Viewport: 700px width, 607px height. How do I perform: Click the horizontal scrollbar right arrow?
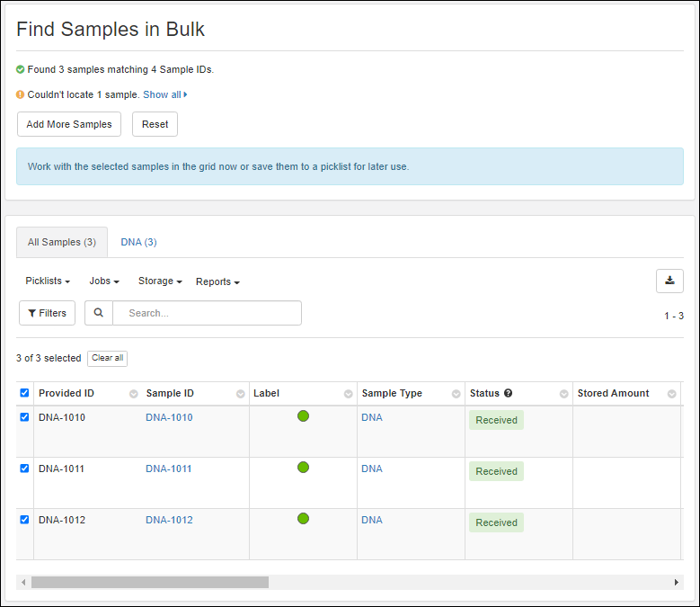click(x=677, y=583)
